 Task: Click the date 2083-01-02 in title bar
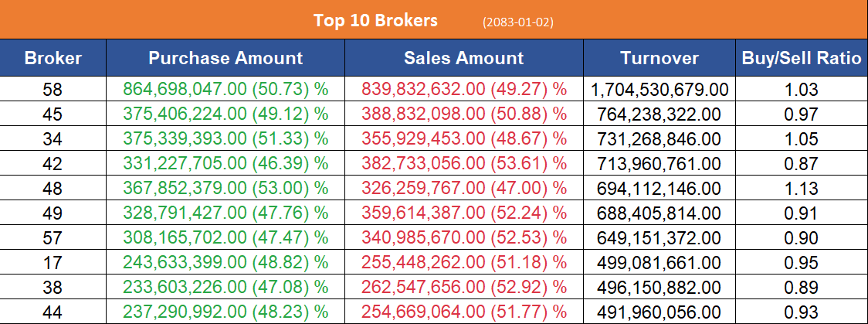tap(517, 22)
